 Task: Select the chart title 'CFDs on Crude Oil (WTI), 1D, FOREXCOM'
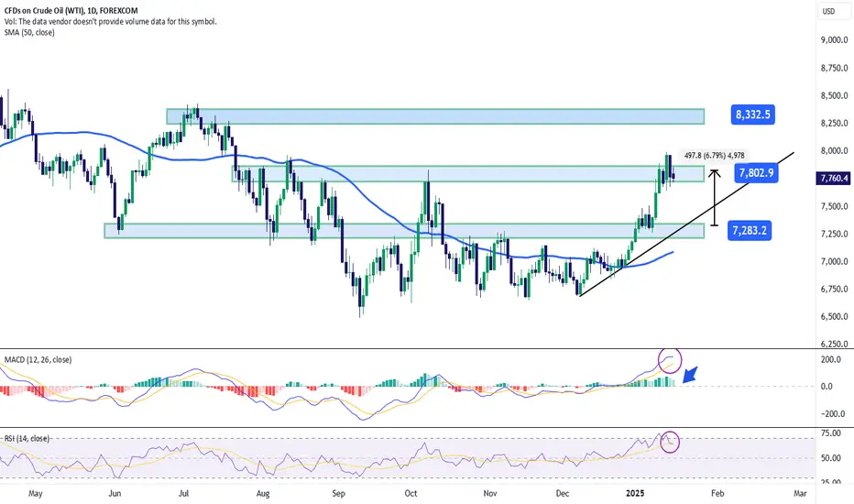[71, 10]
